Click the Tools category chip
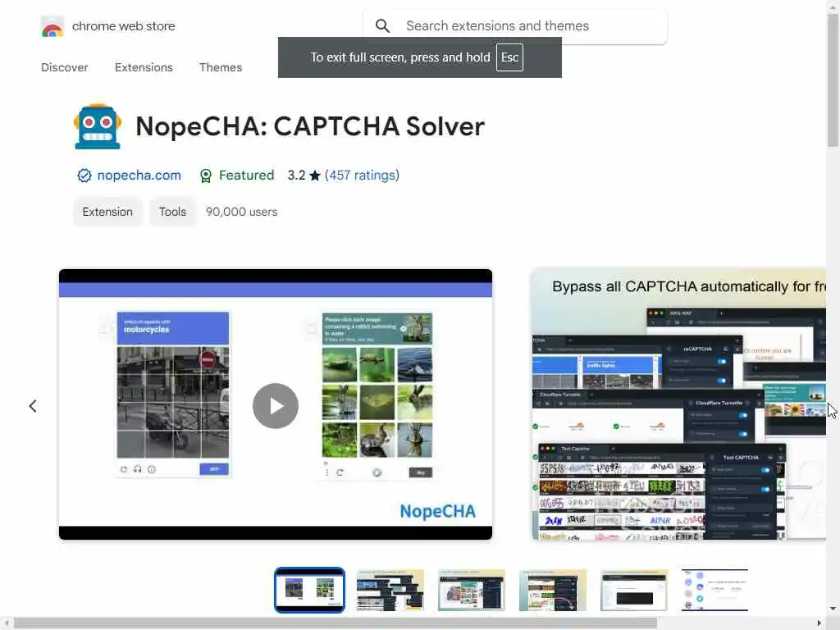 point(172,212)
